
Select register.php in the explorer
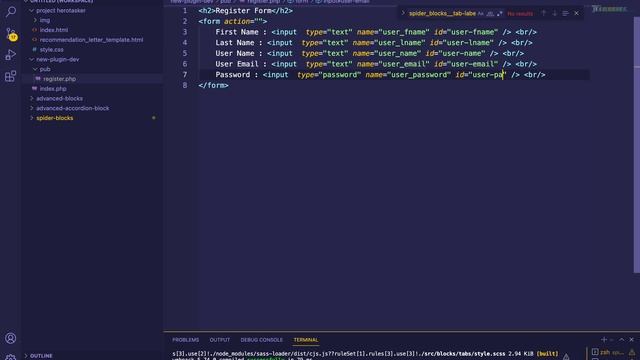[60, 79]
